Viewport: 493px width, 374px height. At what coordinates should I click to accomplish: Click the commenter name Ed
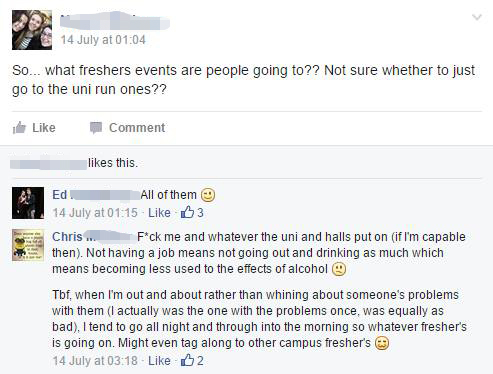[x=60, y=195]
